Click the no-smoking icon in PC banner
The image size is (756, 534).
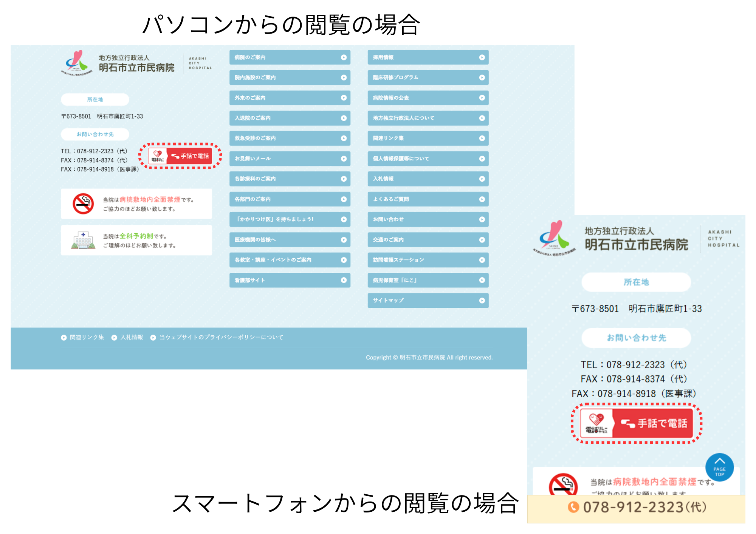coord(83,204)
